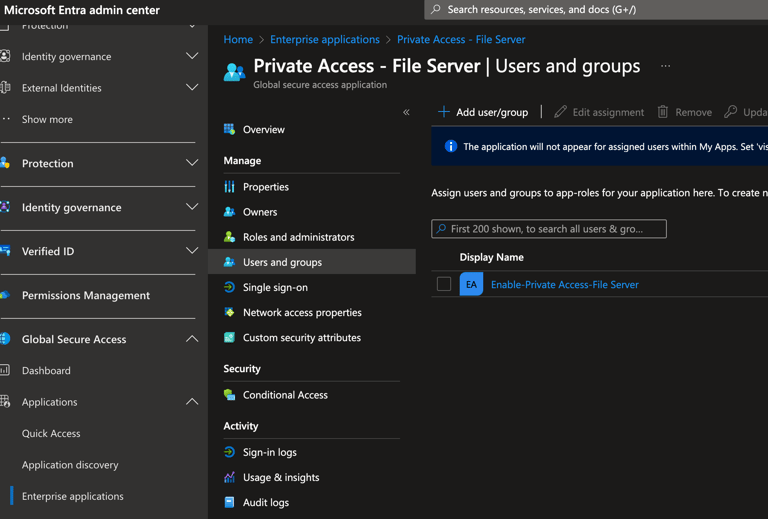Open the Enable-Private Access-File Server group link
768x519 pixels.
tap(565, 284)
